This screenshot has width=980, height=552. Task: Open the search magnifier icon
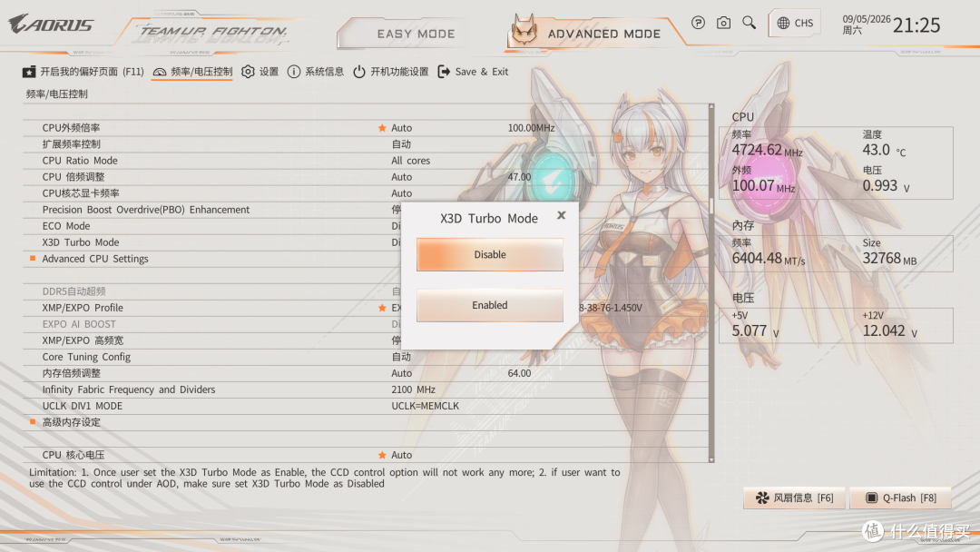749,23
